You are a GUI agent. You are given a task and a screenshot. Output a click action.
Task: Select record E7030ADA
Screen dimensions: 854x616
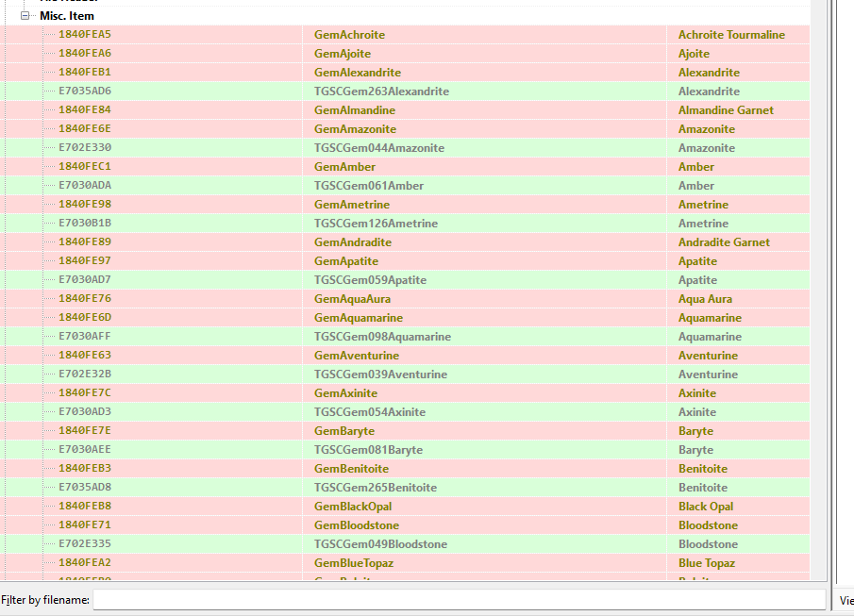tap(84, 185)
